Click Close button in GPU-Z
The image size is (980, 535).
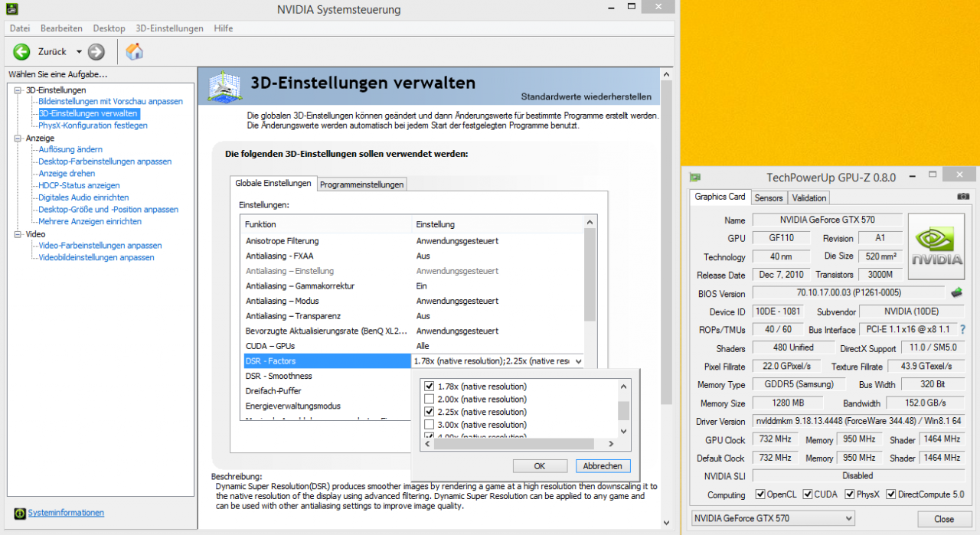tap(944, 519)
